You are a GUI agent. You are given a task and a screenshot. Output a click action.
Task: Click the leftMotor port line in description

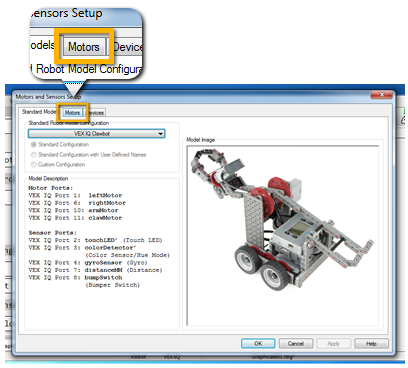(x=75, y=195)
